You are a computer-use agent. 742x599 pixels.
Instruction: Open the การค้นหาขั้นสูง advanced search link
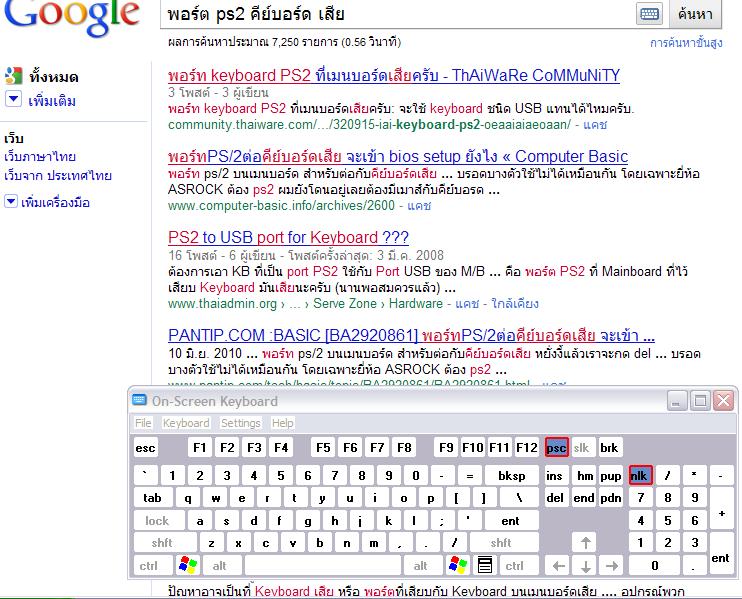(686, 43)
